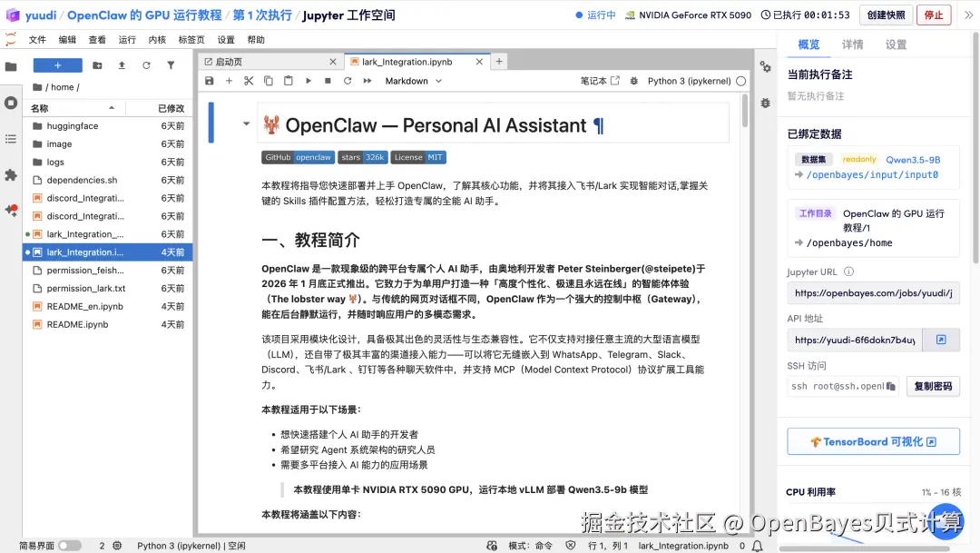This screenshot has width=980, height=553.
Task: Interrupt the kernel with stop icon
Action: coord(328,81)
